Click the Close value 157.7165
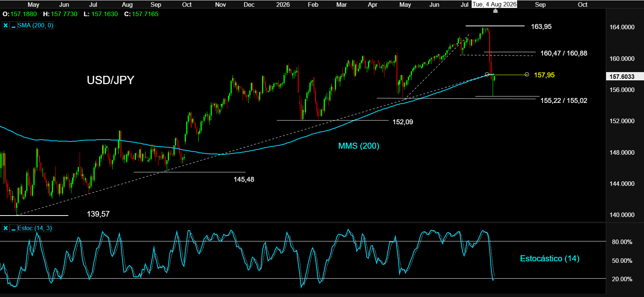This screenshot has width=644, height=297. point(145,14)
